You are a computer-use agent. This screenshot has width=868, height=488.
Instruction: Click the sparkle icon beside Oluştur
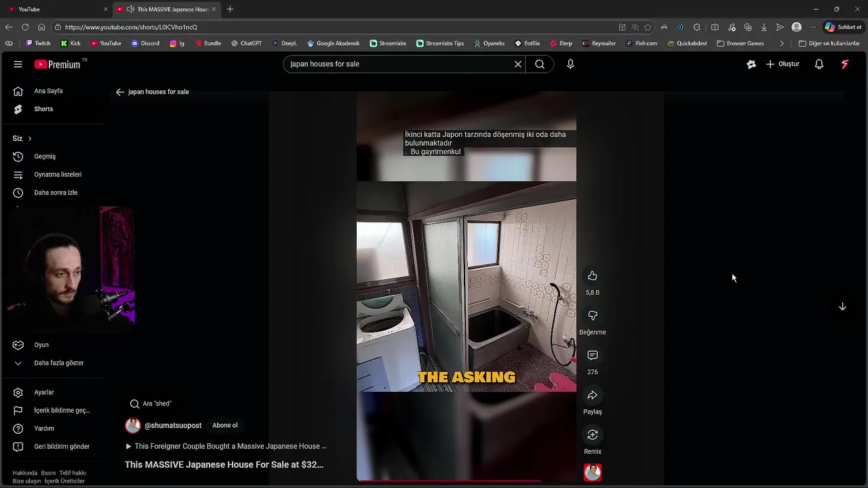751,64
